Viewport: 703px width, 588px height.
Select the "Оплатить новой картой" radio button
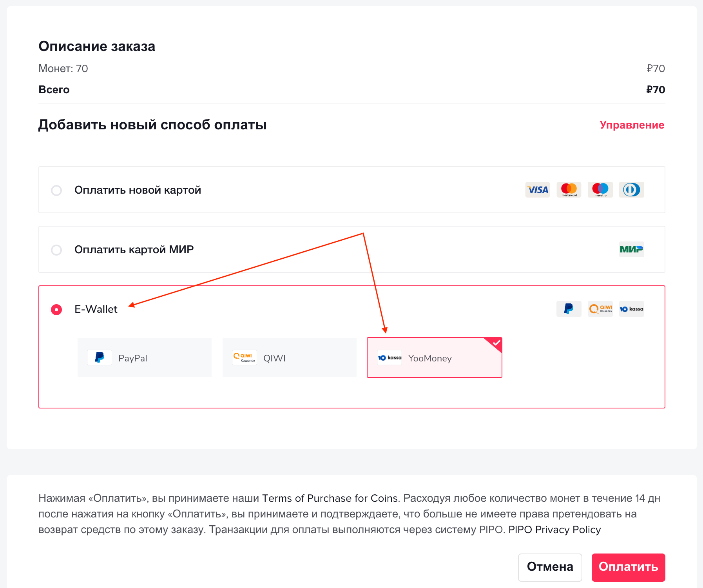click(56, 191)
